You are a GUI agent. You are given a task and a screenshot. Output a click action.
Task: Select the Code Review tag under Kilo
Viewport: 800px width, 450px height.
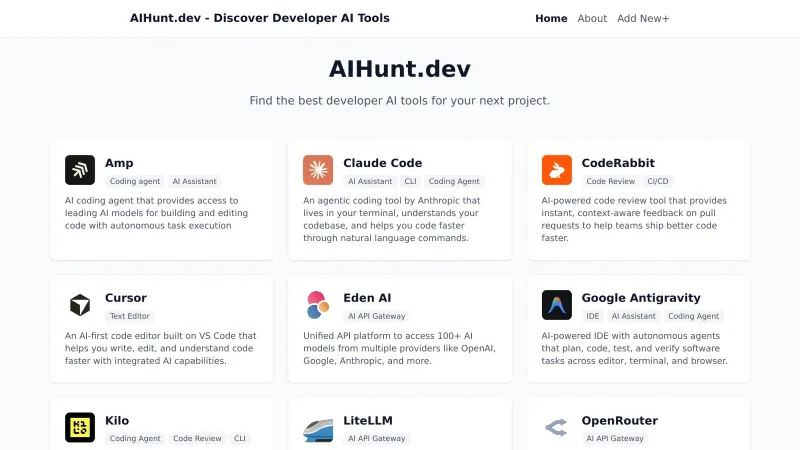point(197,438)
